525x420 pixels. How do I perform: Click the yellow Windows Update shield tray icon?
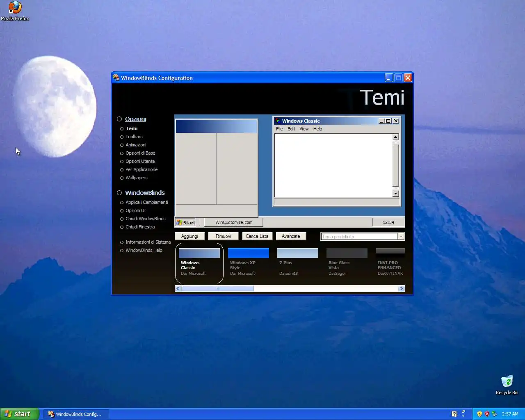pyautogui.click(x=479, y=414)
